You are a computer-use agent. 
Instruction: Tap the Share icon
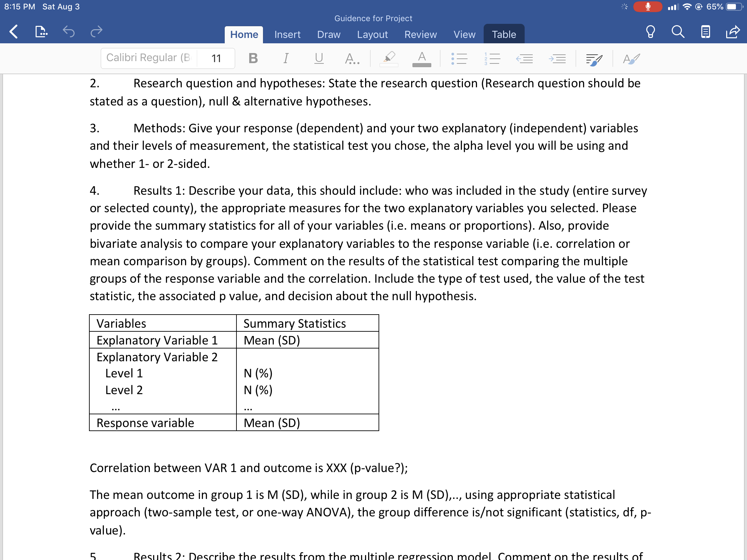[x=733, y=32]
